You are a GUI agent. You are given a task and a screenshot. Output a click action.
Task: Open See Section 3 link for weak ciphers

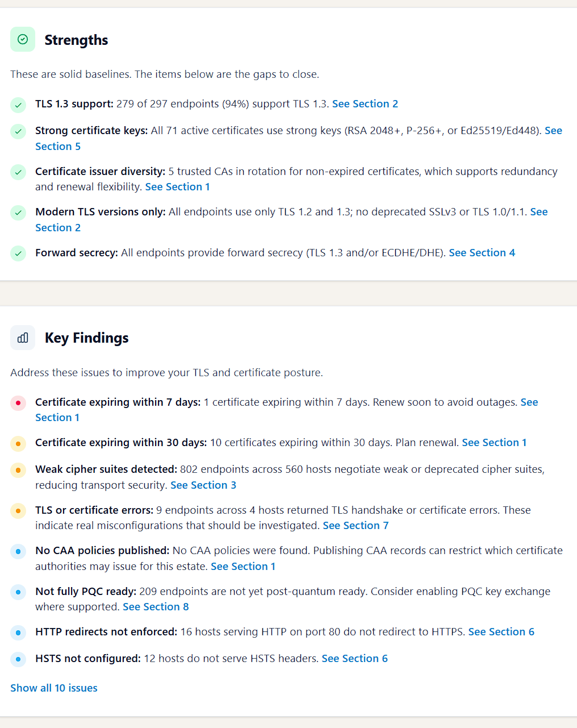[x=203, y=485]
